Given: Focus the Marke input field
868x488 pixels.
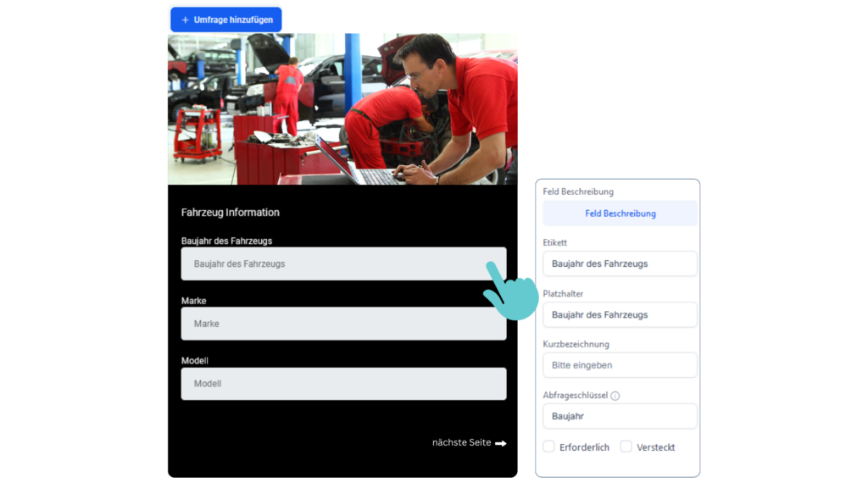Looking at the screenshot, I should click(343, 324).
